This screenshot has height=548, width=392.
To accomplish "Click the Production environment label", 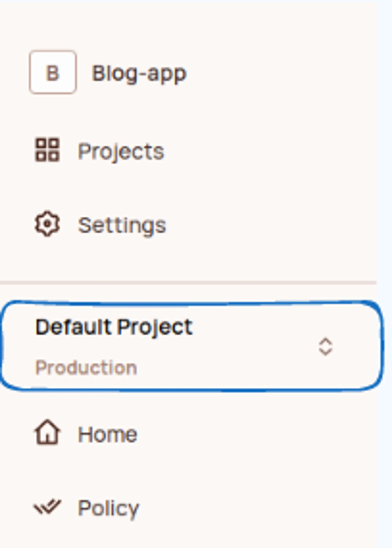I will click(x=86, y=368).
